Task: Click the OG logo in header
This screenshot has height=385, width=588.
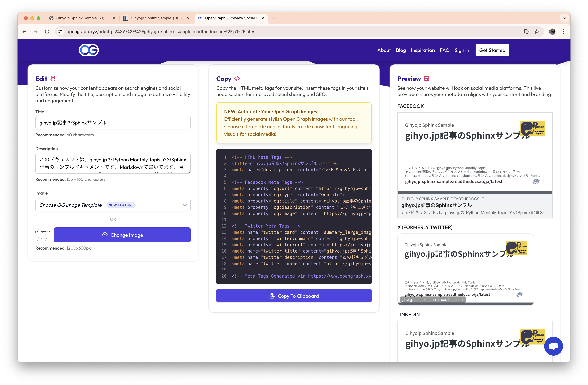Action: click(89, 50)
